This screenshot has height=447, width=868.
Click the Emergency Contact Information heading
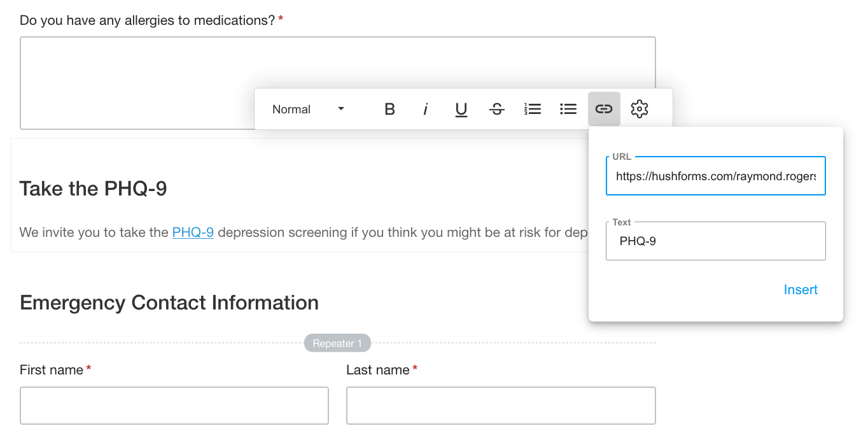coord(169,302)
